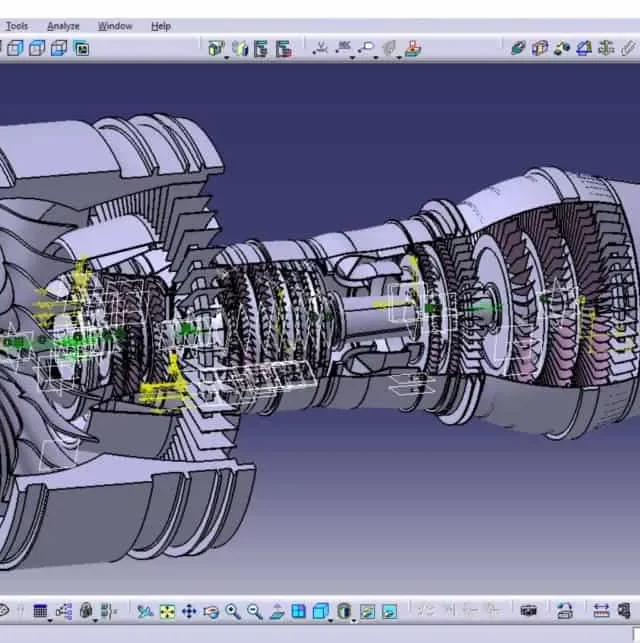This screenshot has width=640, height=643.
Task: Click the framed picture icon beside the cubes
Action: click(x=81, y=48)
